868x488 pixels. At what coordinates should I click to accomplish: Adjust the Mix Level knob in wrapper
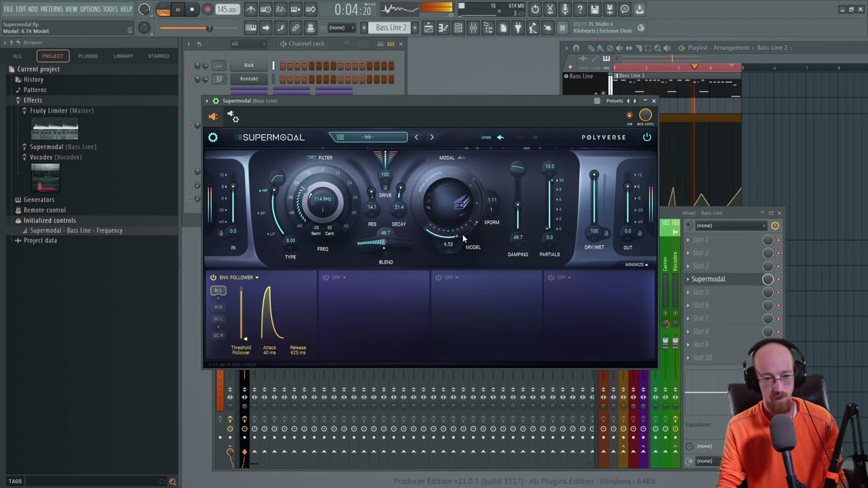(646, 115)
